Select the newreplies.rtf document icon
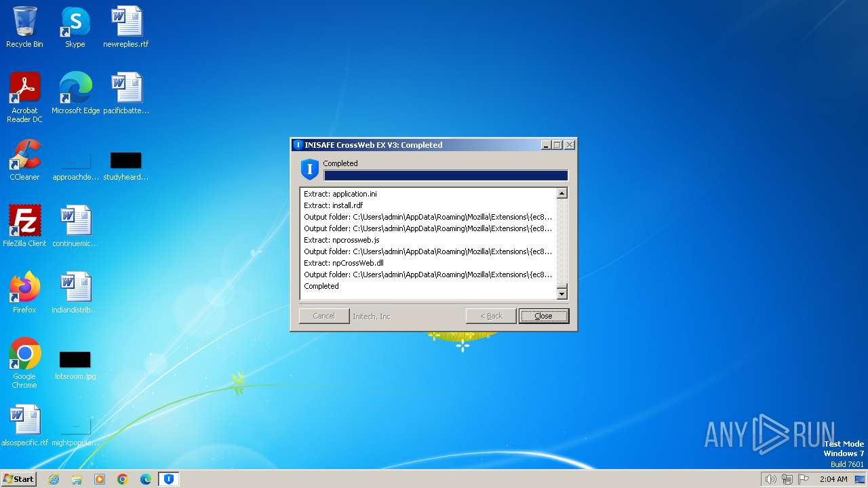This screenshot has height=488, width=868. 126,27
